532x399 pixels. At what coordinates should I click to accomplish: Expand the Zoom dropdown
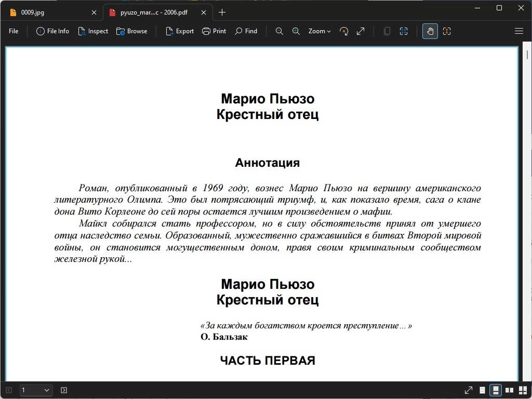coord(319,31)
